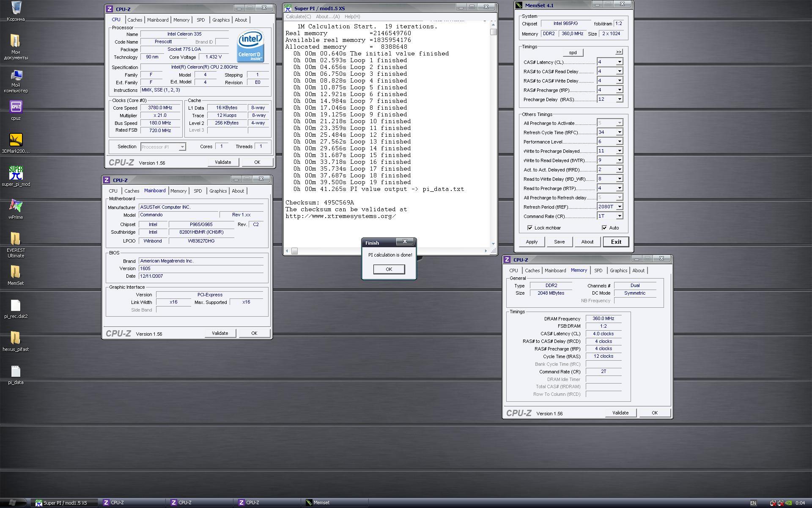This screenshot has width=812, height=508.
Task: Click the spd button in MemSet Timings
Action: click(x=573, y=52)
